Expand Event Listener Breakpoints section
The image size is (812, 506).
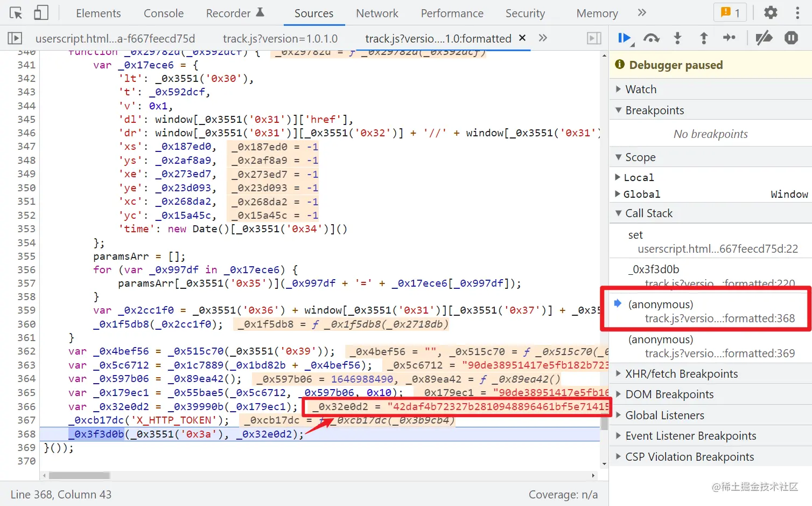click(x=711, y=435)
